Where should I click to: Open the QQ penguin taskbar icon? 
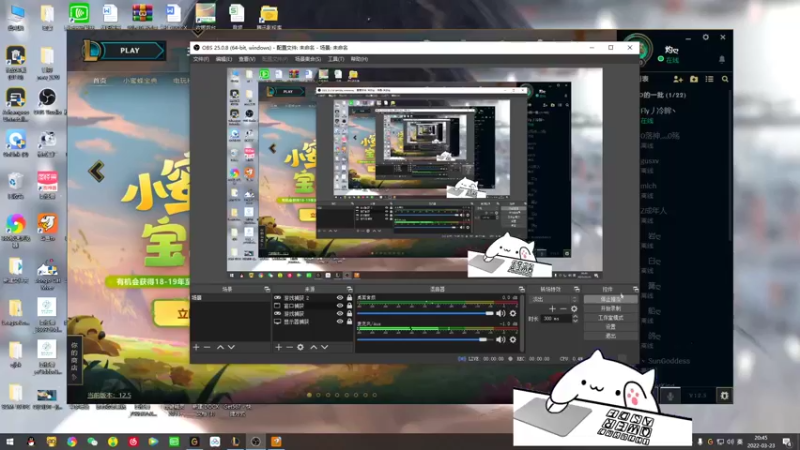point(31,441)
